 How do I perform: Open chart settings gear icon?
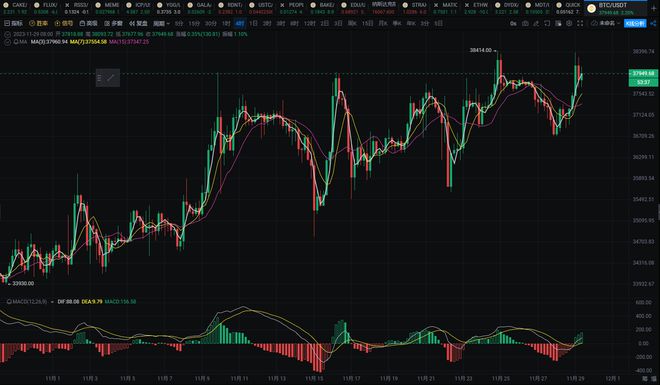[569, 24]
